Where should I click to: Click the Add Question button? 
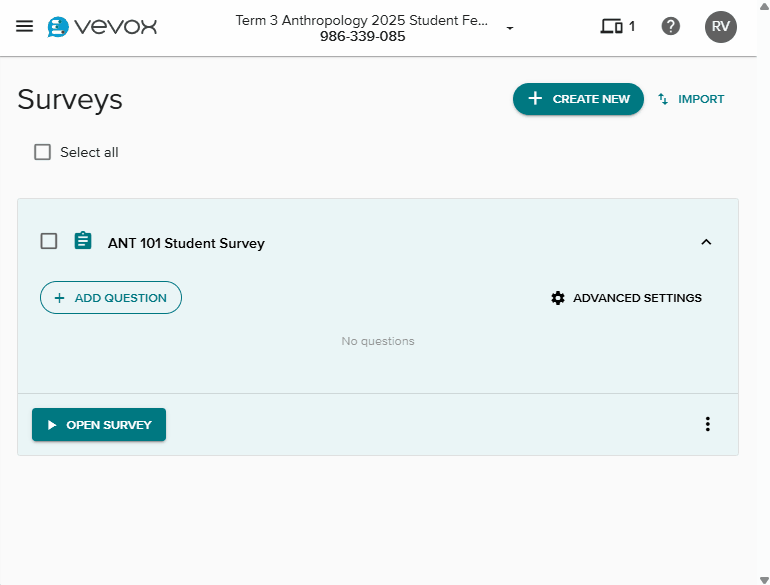pyautogui.click(x=111, y=298)
